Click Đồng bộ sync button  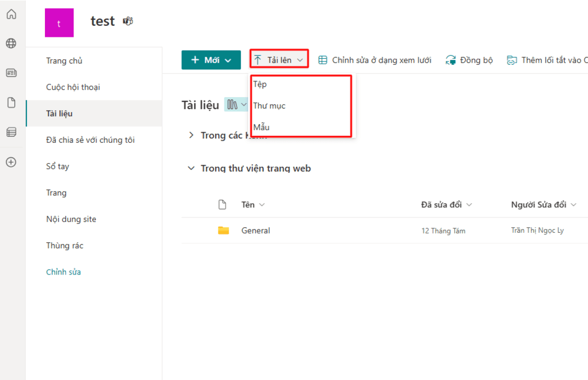[469, 60]
